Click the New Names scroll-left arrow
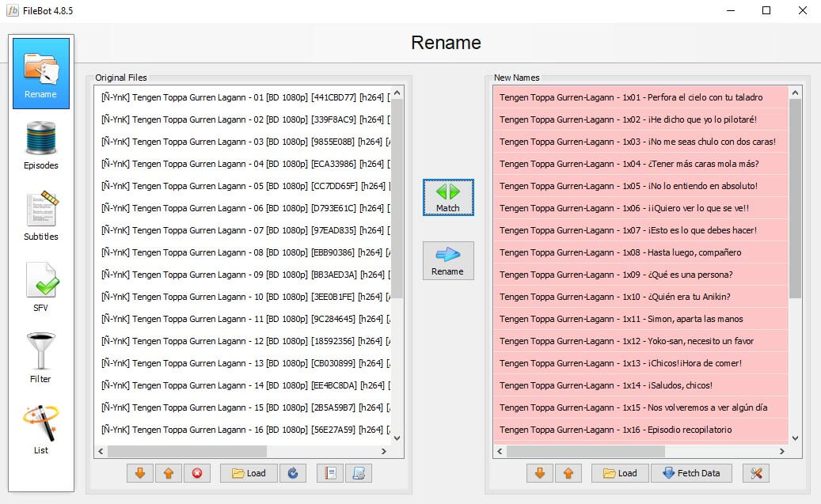Viewport: 821px width, 504px height. 500,451
